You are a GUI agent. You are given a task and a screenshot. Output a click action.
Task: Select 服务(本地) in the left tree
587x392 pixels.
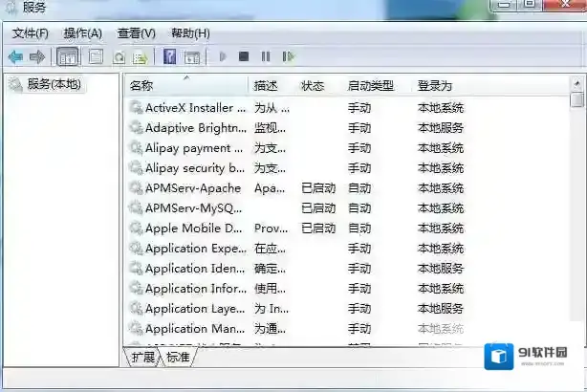pos(54,84)
